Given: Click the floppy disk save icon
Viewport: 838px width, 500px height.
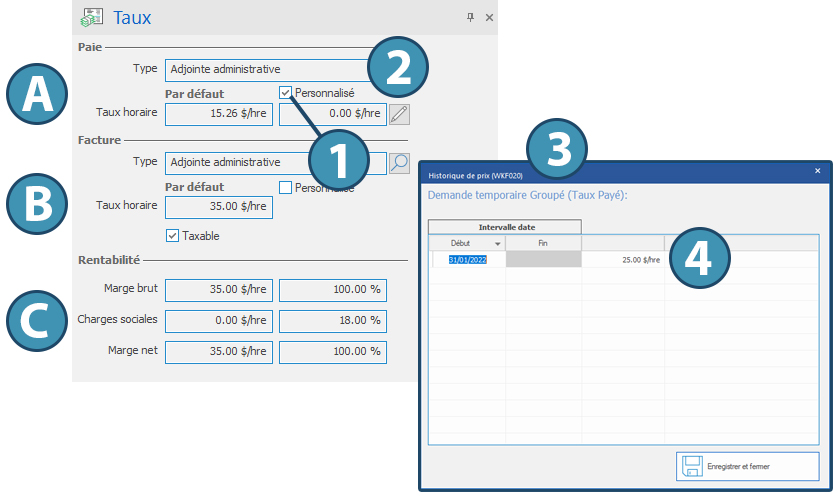Looking at the screenshot, I should pos(691,466).
